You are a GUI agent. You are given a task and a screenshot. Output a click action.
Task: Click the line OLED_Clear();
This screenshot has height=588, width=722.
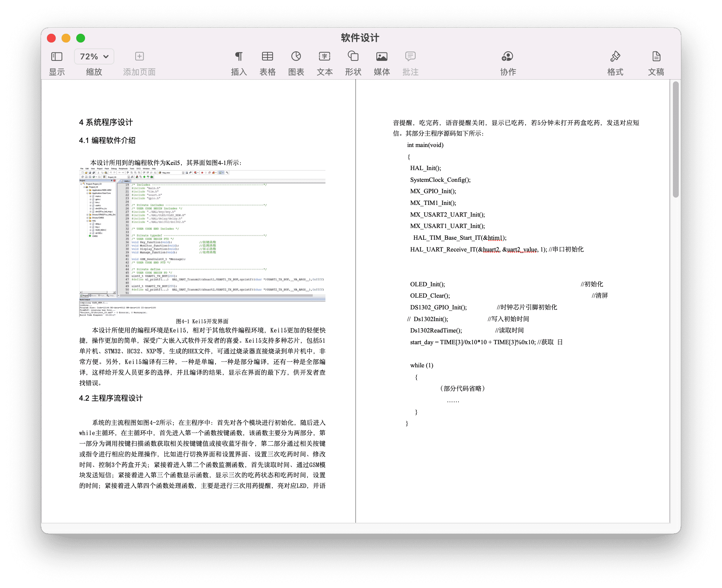[x=430, y=296]
